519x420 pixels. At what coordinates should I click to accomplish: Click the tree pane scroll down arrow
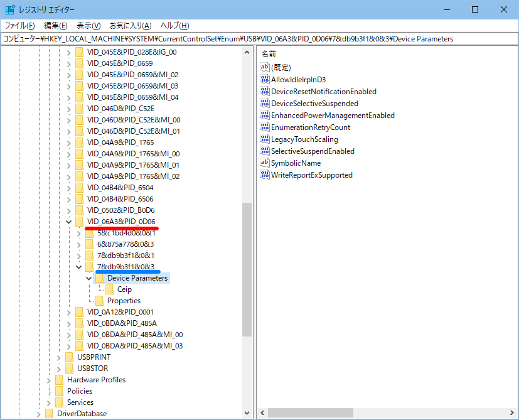coord(247,412)
